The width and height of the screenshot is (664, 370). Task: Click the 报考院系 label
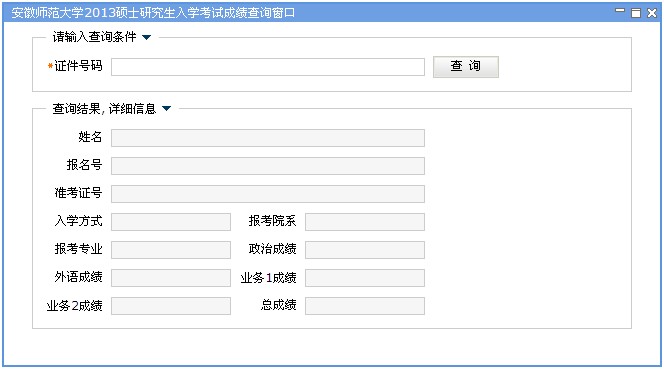(272, 221)
